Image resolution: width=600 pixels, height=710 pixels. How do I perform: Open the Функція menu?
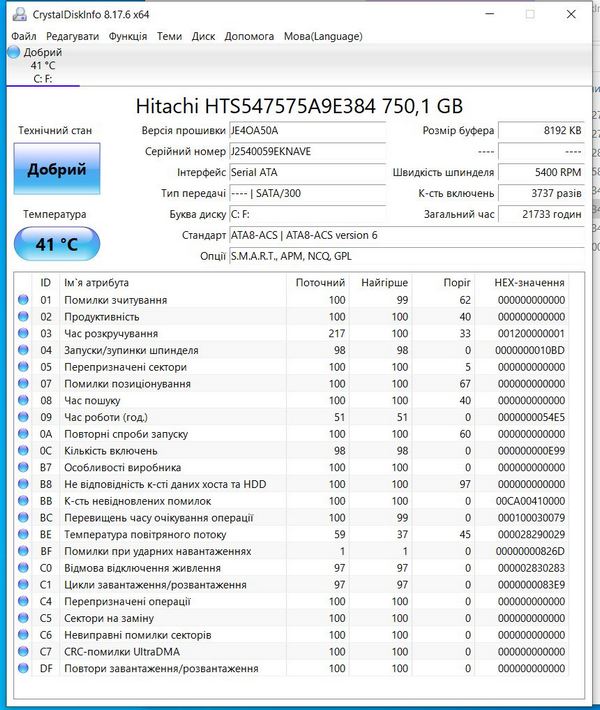point(128,36)
